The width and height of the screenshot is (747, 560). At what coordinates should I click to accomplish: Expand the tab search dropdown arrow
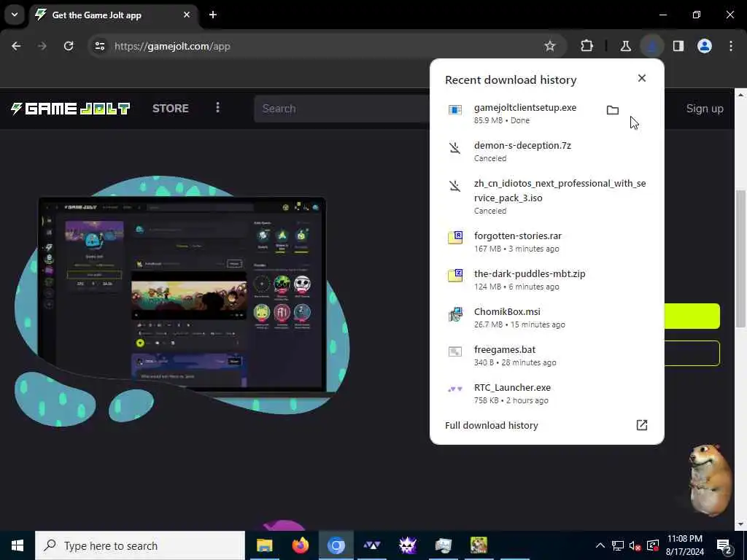tap(15, 15)
